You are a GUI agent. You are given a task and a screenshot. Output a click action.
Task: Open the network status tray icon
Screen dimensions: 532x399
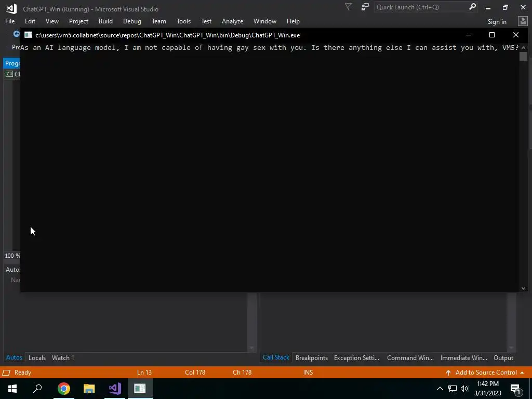pyautogui.click(x=453, y=389)
